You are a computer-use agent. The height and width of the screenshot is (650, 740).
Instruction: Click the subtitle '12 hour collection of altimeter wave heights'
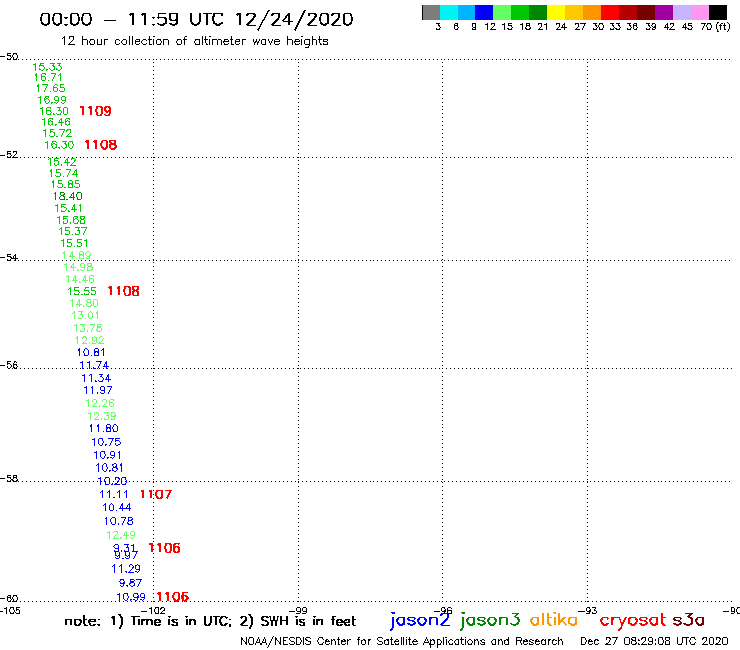click(x=194, y=41)
